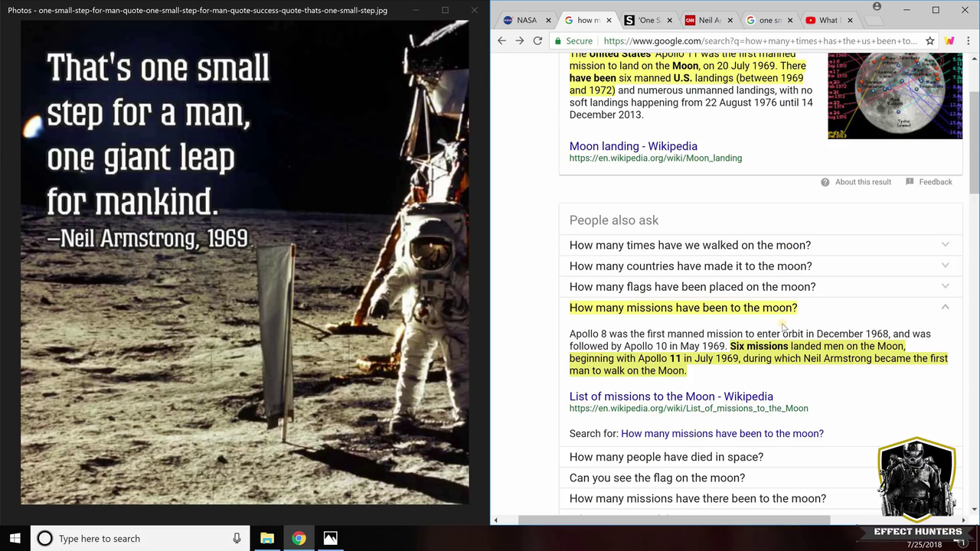Reload the current Google search page
The width and height of the screenshot is (980, 551).
537,41
